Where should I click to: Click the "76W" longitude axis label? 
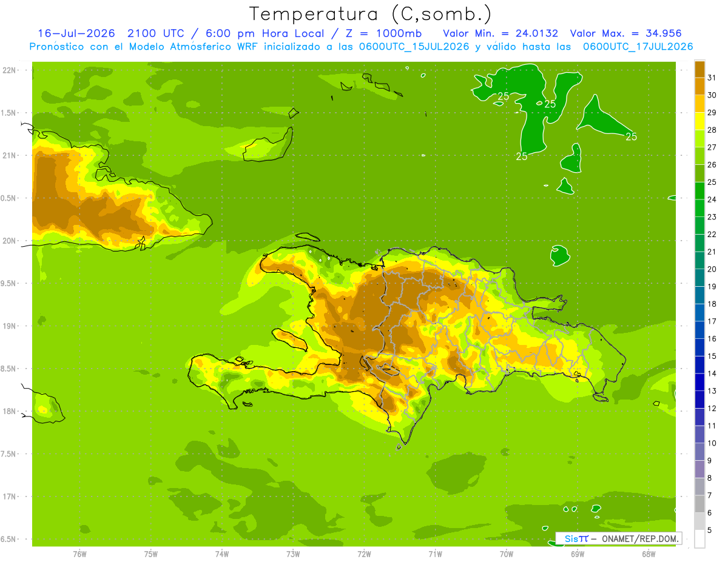[x=79, y=554]
